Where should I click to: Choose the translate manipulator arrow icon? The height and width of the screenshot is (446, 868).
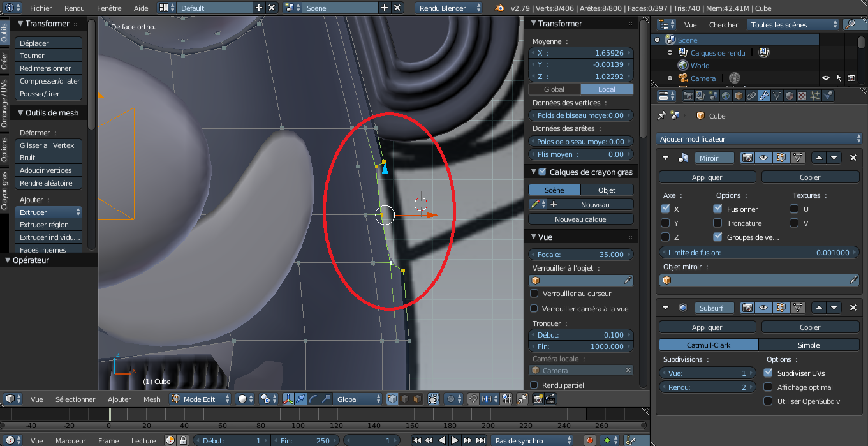tap(301, 399)
